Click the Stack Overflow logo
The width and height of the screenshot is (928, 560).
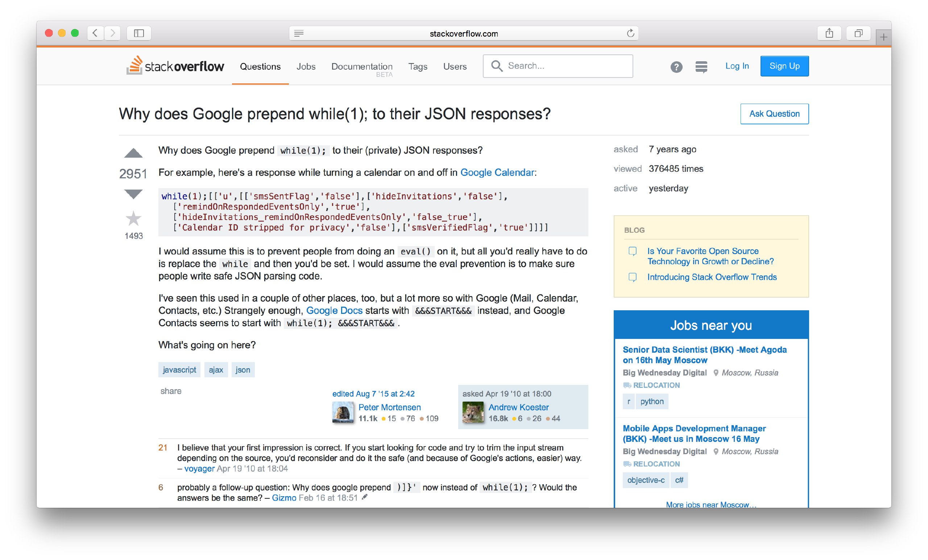175,66
